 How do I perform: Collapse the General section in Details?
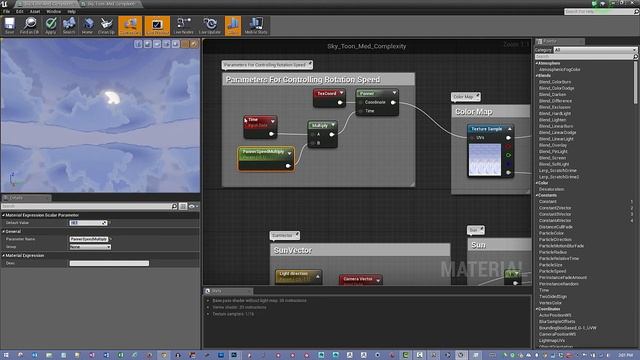[4, 231]
